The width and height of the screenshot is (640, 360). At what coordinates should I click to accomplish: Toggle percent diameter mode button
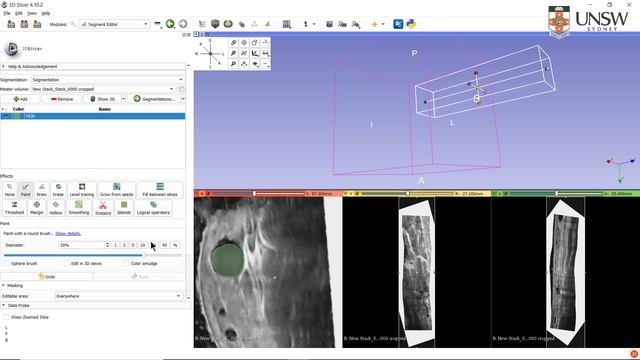coord(175,245)
